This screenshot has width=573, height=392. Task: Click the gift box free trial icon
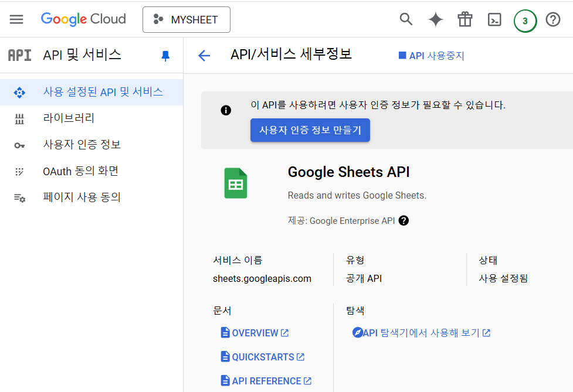click(x=465, y=19)
